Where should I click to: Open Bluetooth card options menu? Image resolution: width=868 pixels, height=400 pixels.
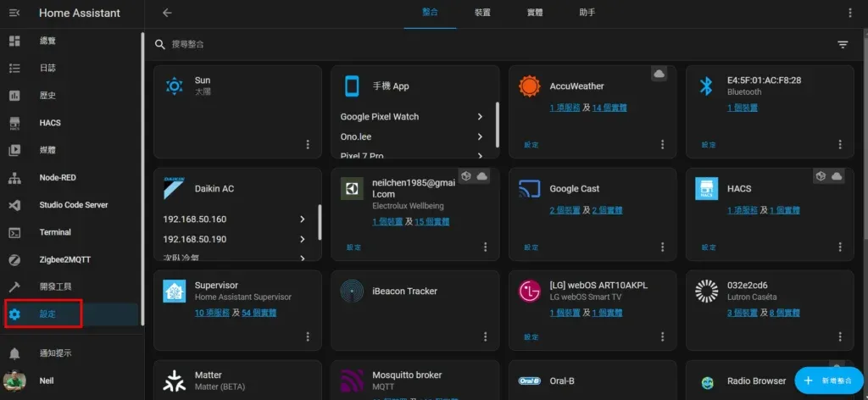tap(840, 144)
